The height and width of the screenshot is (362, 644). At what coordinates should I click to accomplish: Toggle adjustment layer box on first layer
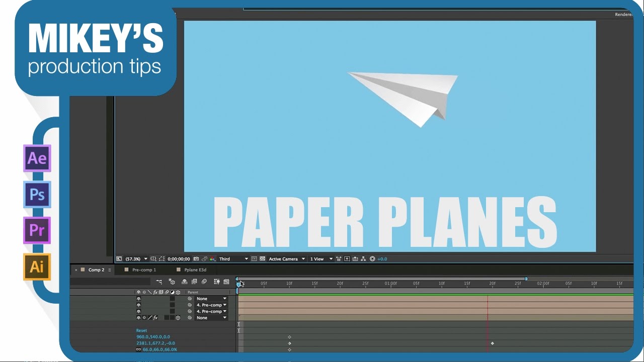tap(172, 299)
